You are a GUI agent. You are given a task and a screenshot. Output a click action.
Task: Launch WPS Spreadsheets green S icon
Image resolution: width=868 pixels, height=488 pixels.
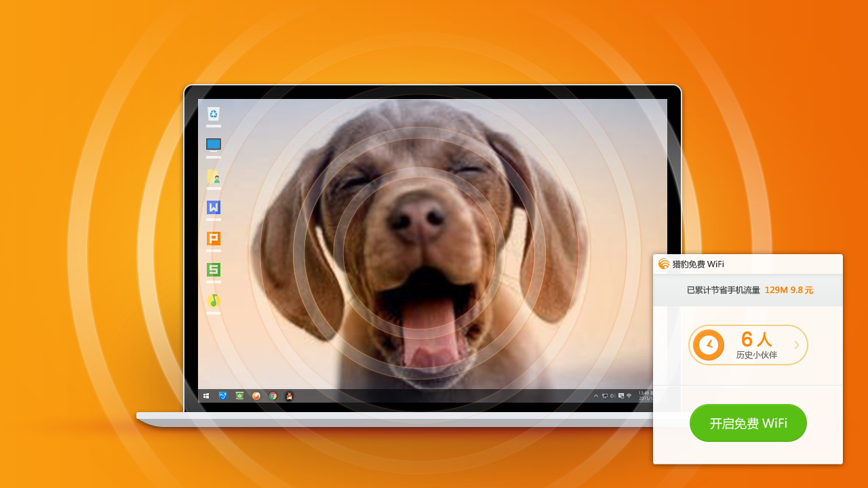coord(214,270)
